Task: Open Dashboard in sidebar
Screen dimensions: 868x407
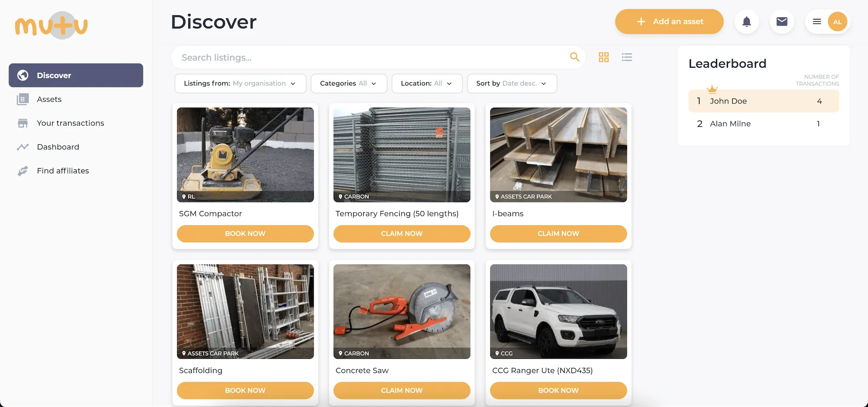Action: click(x=76, y=147)
